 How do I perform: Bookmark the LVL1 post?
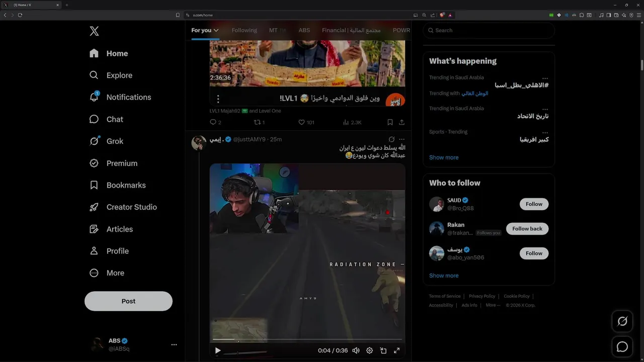pyautogui.click(x=390, y=122)
